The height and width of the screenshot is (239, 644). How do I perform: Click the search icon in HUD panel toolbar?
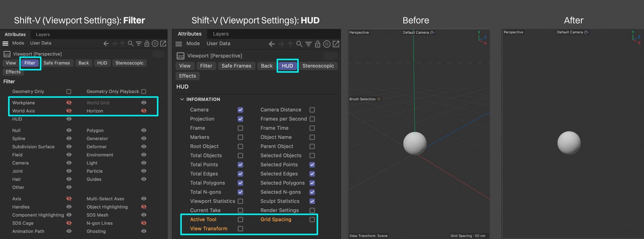click(299, 44)
